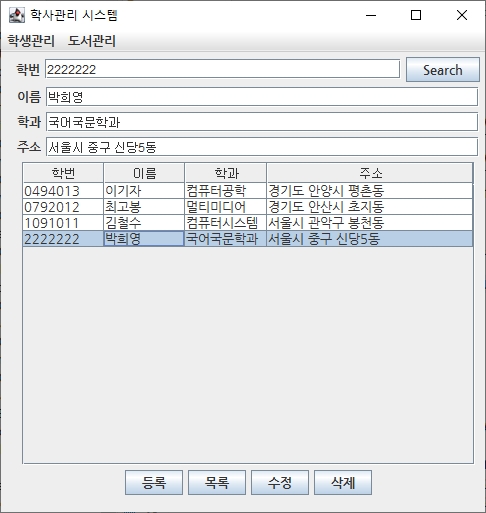486x513 pixels.
Task: Click the 목록 button
Action: pos(217,482)
